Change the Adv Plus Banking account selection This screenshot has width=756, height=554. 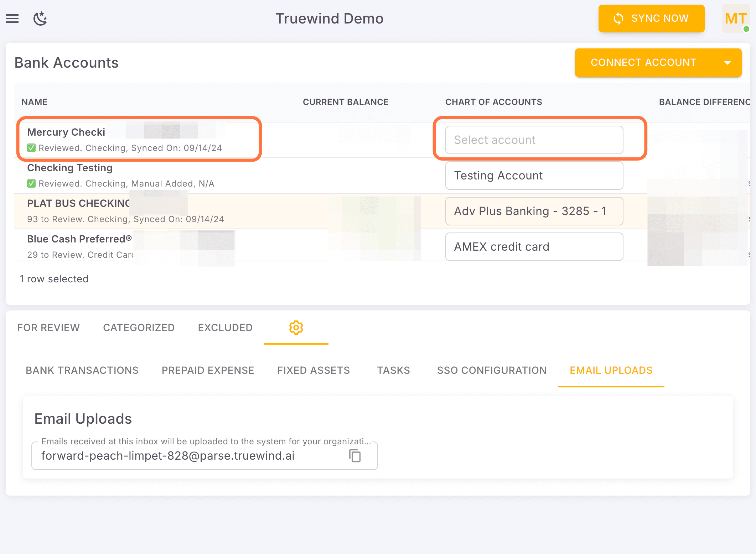pyautogui.click(x=534, y=211)
